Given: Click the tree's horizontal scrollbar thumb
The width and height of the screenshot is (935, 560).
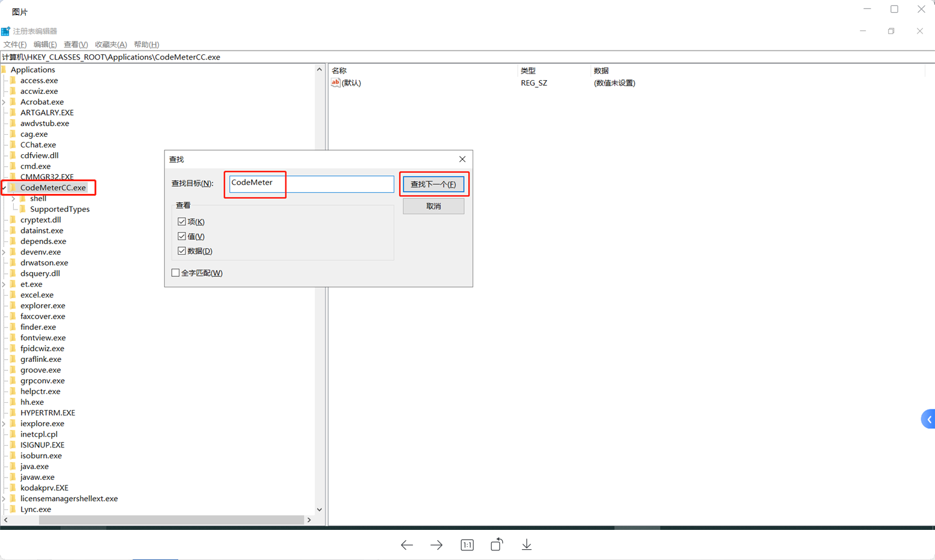Looking at the screenshot, I should point(171,520).
